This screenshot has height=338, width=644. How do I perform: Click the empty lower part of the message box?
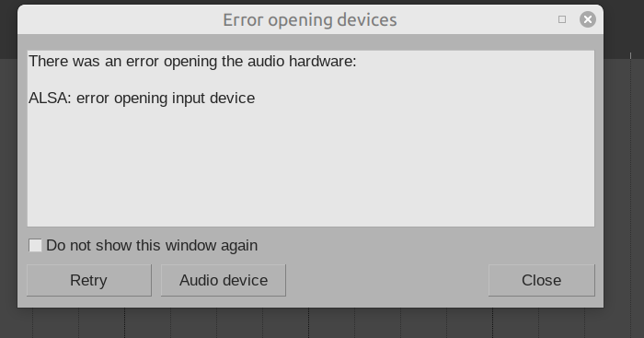click(x=311, y=173)
